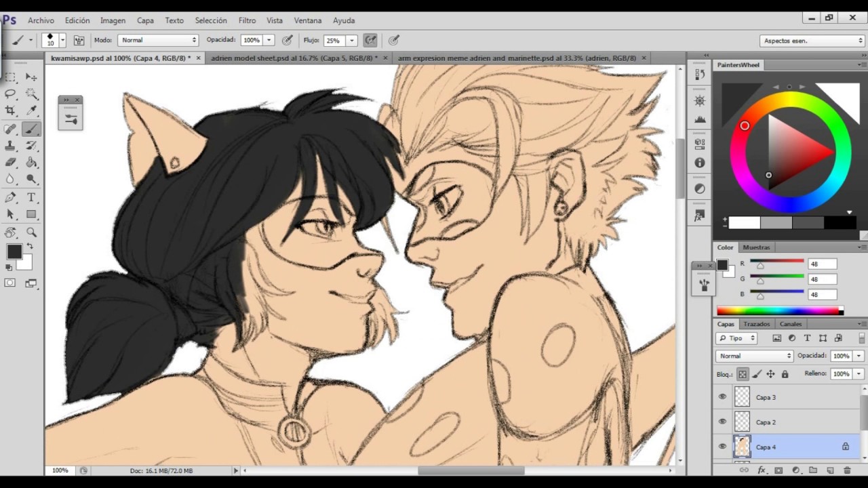Select the Move tool
The height and width of the screenshot is (488, 868).
(31, 77)
